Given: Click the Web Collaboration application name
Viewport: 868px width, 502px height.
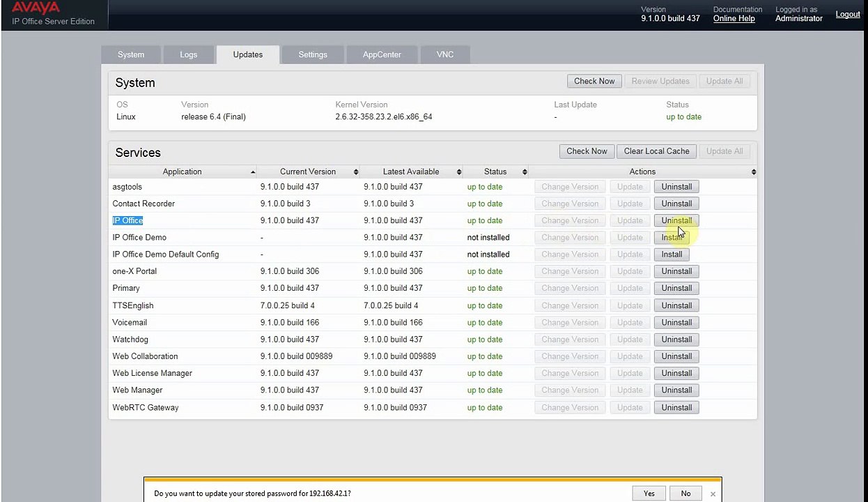Looking at the screenshot, I should coord(145,356).
